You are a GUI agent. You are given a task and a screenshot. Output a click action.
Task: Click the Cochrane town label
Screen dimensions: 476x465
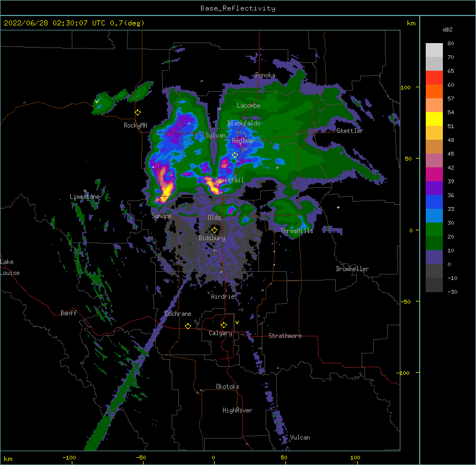pyautogui.click(x=178, y=314)
